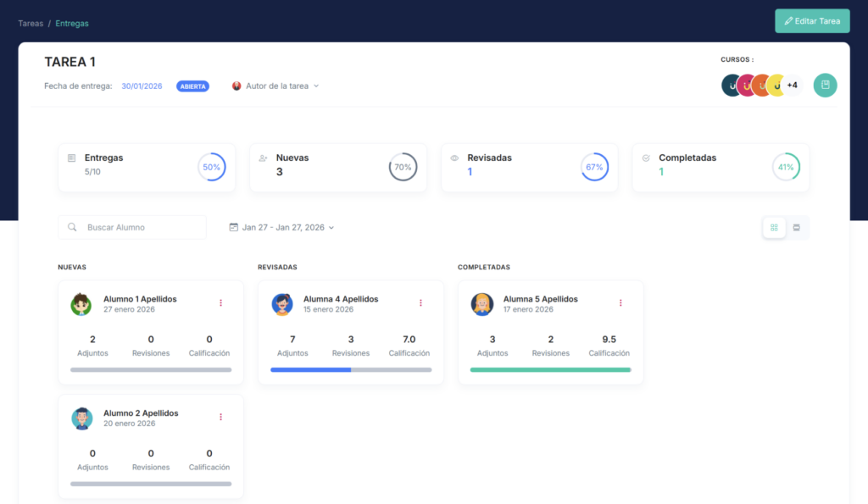Click the 30/01/2026 delivery date
Screen dimensions: 868x504
point(142,86)
